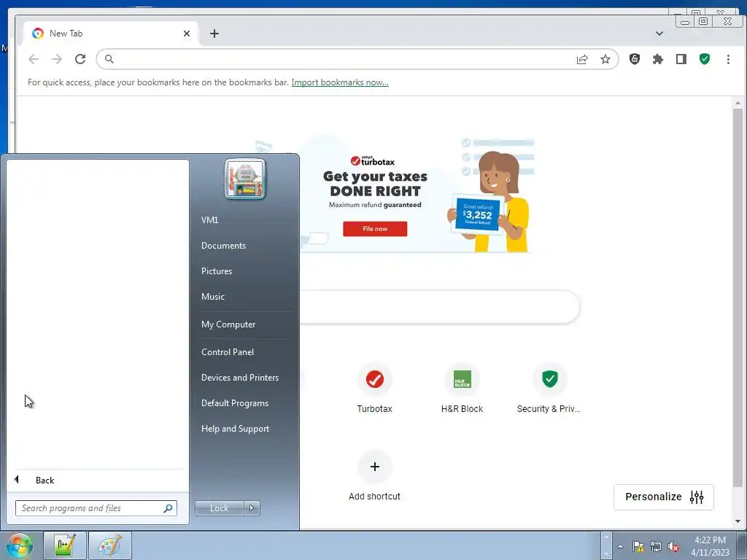
Task: Click the muted volume tray icon
Action: pyautogui.click(x=673, y=547)
